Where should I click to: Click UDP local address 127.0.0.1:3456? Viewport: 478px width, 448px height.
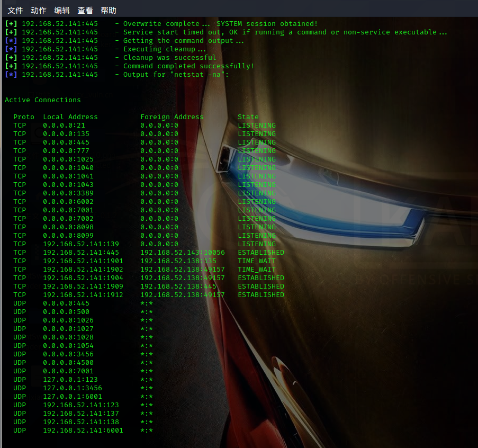click(x=73, y=388)
